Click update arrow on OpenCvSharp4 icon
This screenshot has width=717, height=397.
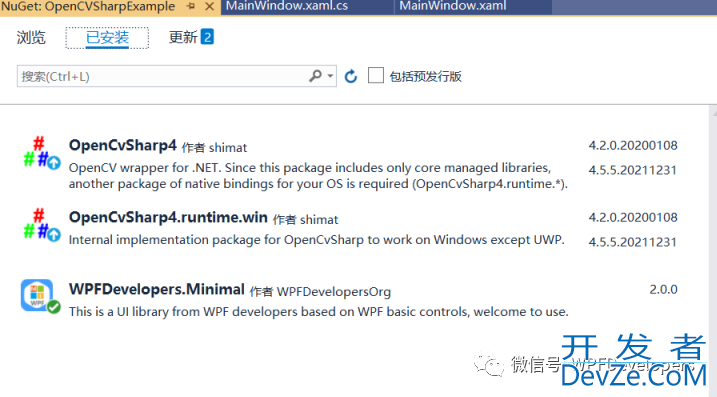[x=54, y=162]
